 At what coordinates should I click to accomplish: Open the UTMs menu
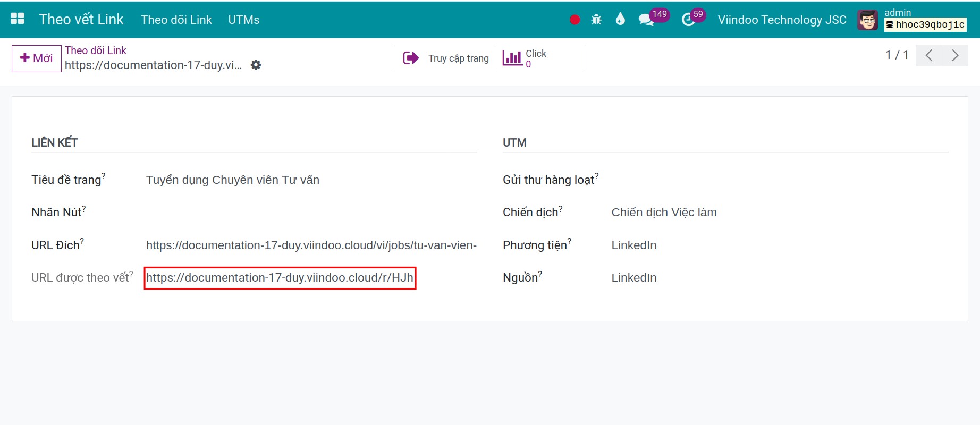point(244,20)
